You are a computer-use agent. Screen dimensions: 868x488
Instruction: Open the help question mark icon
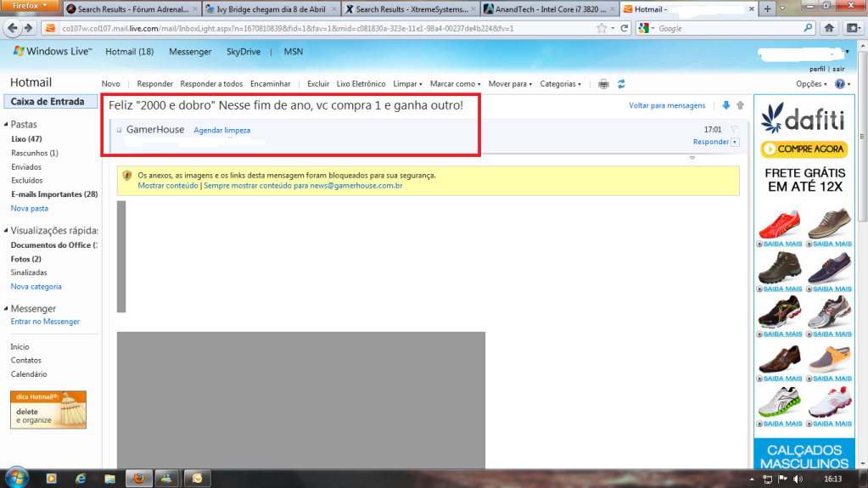pyautogui.click(x=839, y=84)
